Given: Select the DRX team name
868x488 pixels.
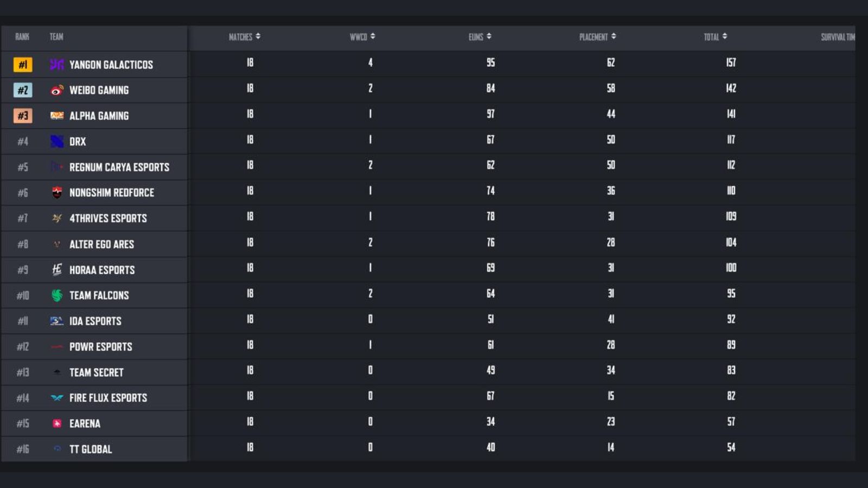Looking at the screenshot, I should (78, 142).
